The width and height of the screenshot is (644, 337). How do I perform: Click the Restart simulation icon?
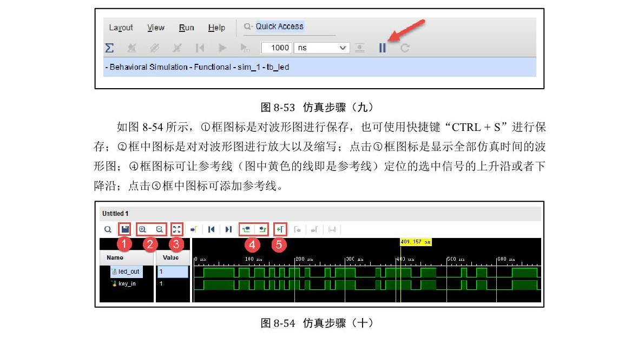(x=200, y=48)
